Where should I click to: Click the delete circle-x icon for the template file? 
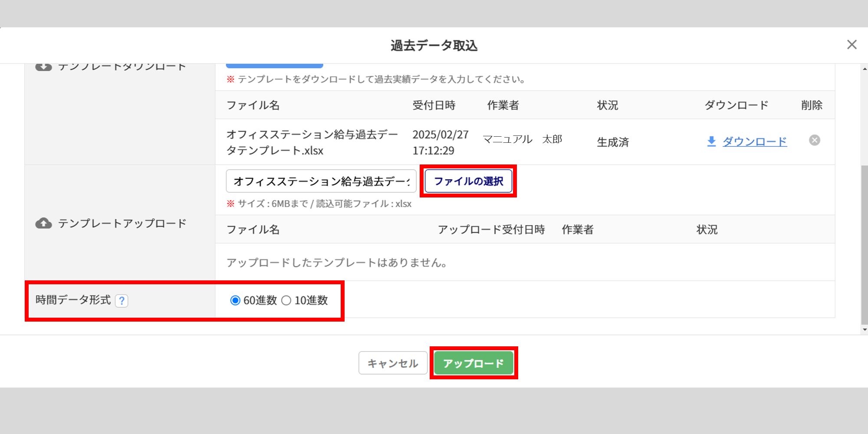(x=815, y=140)
